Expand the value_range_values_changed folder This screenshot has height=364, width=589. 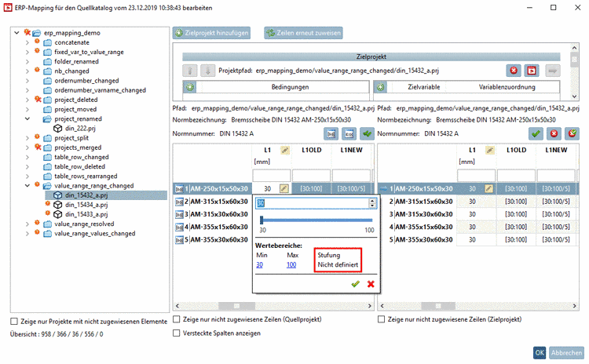27,234
